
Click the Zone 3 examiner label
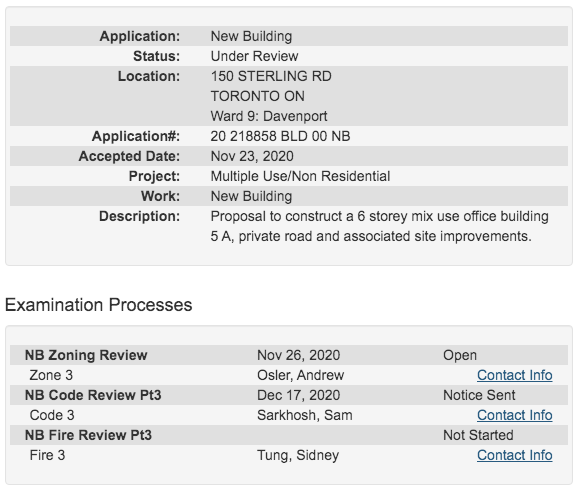pyautogui.click(x=51, y=375)
